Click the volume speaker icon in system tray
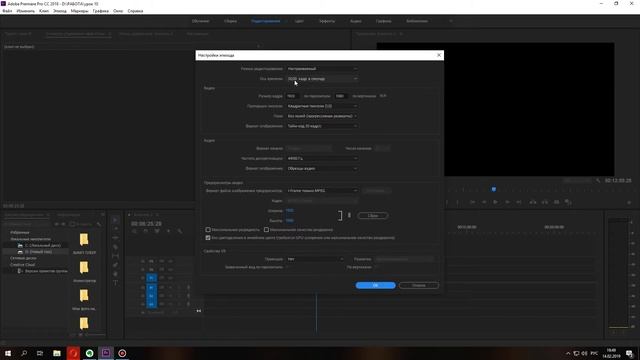 pyautogui.click(x=584, y=353)
